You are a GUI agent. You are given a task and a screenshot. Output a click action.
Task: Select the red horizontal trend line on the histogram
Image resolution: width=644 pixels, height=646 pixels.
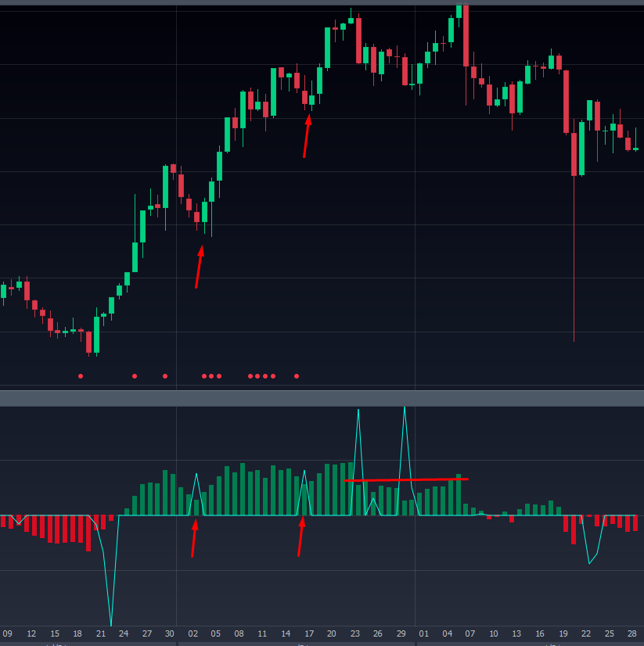pyautogui.click(x=406, y=479)
